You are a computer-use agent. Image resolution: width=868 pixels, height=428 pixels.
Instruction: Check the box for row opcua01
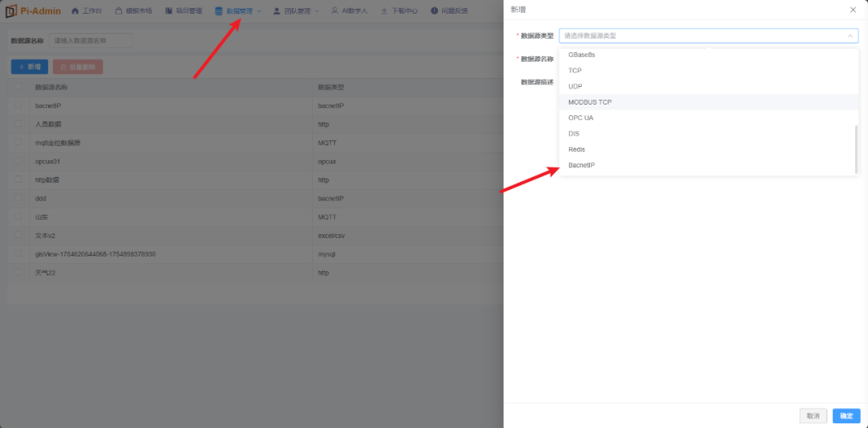click(18, 161)
